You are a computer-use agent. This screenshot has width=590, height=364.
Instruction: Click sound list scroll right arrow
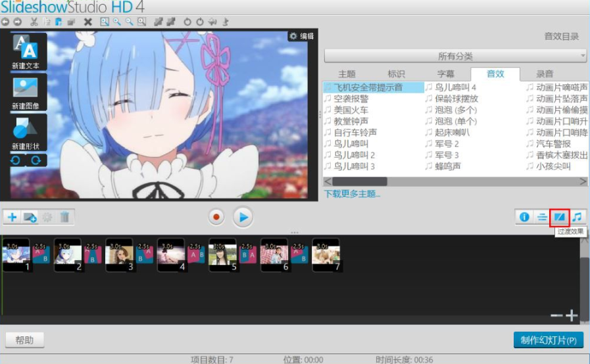point(583,181)
